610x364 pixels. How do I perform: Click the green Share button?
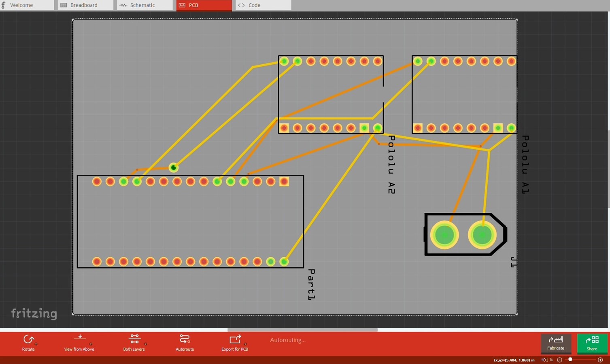(592, 343)
